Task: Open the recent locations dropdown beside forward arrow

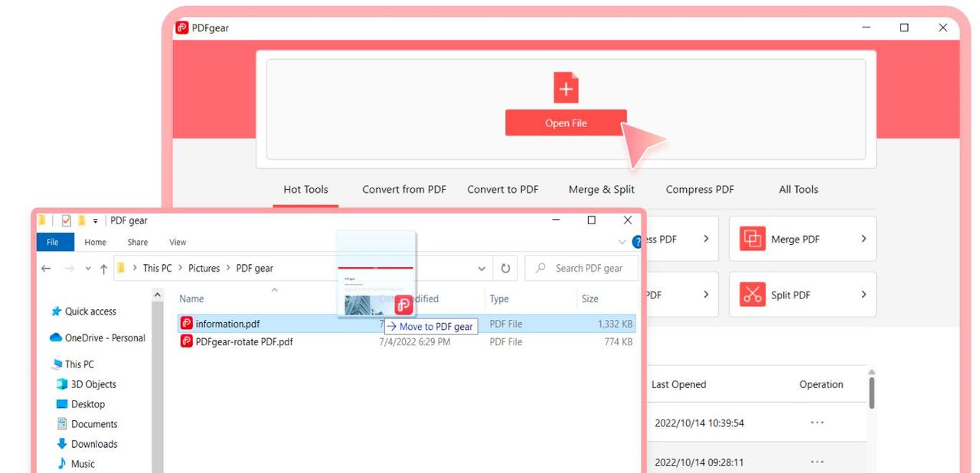Action: [88, 269]
